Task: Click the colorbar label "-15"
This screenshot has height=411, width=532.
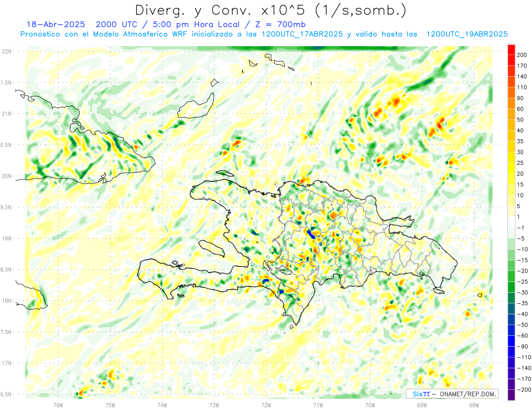Action: pyautogui.click(x=524, y=260)
